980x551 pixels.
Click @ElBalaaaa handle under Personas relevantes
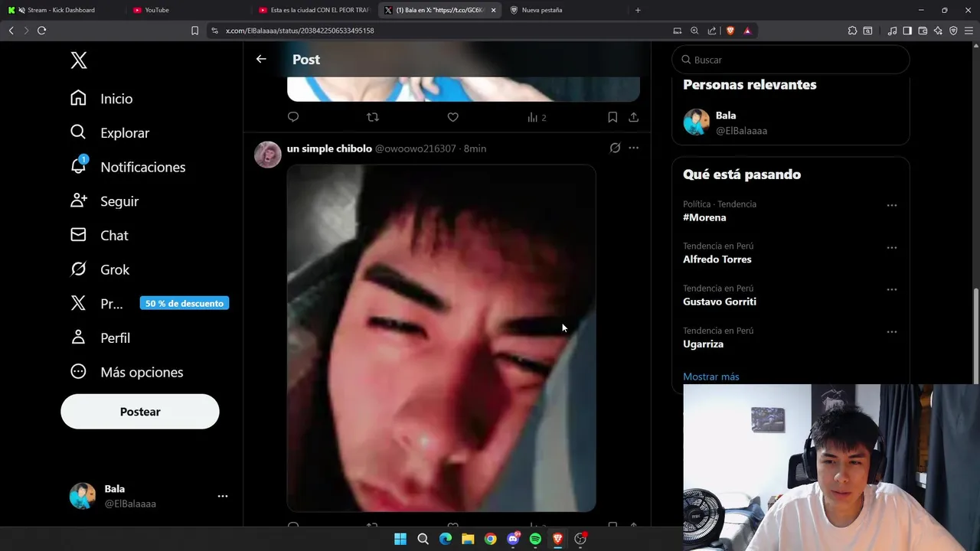click(x=741, y=131)
